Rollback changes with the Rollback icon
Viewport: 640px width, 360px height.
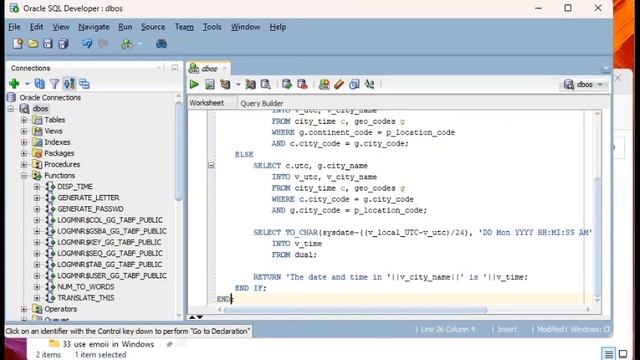[302, 84]
